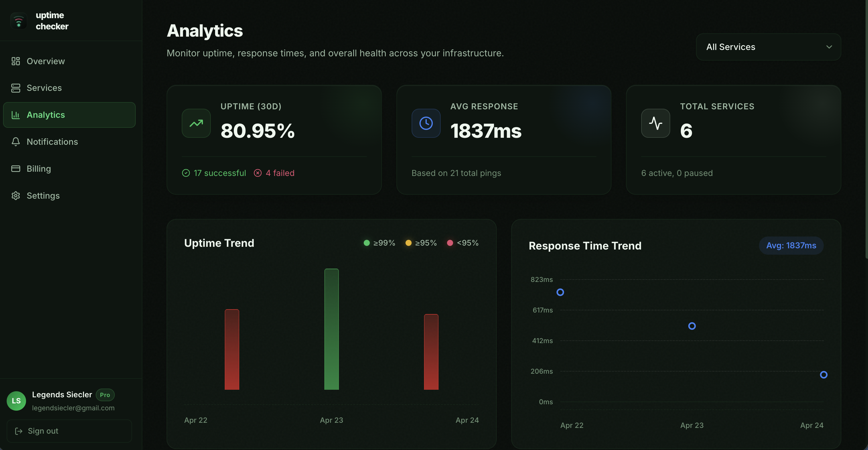Click the Apr 23 label under Uptime Trend
868x450 pixels.
pyautogui.click(x=332, y=420)
